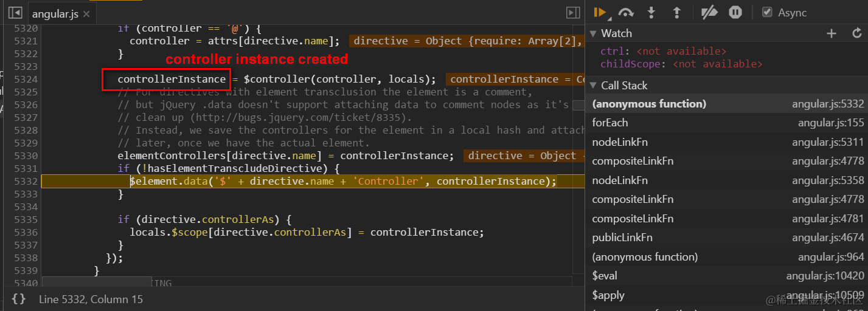This screenshot has height=311, width=868.
Task: Set breakpoint on line 5324
Action: [26, 80]
